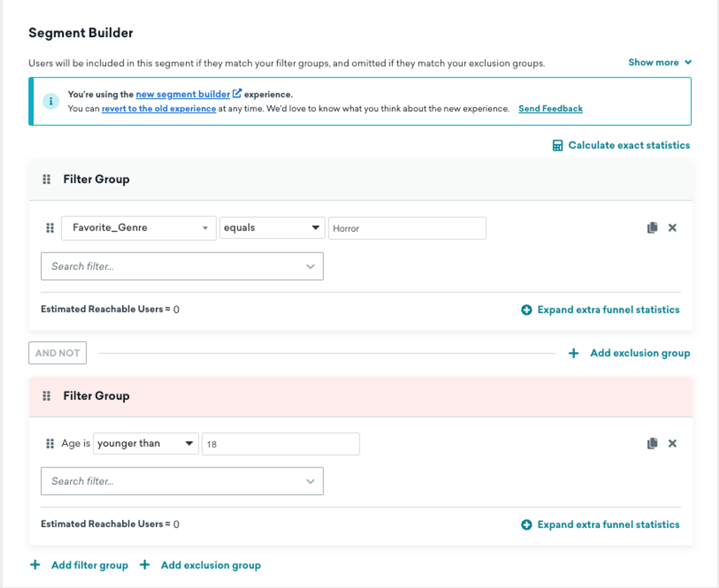Remove the Age filter with X
This screenshot has height=588, width=719.
tap(672, 443)
